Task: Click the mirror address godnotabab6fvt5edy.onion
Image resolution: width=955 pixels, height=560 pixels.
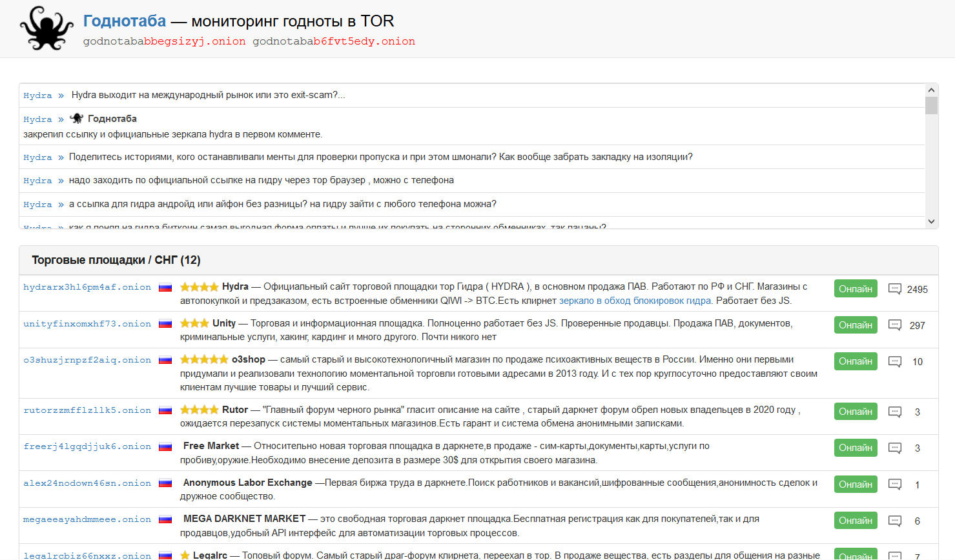Action: (x=334, y=41)
